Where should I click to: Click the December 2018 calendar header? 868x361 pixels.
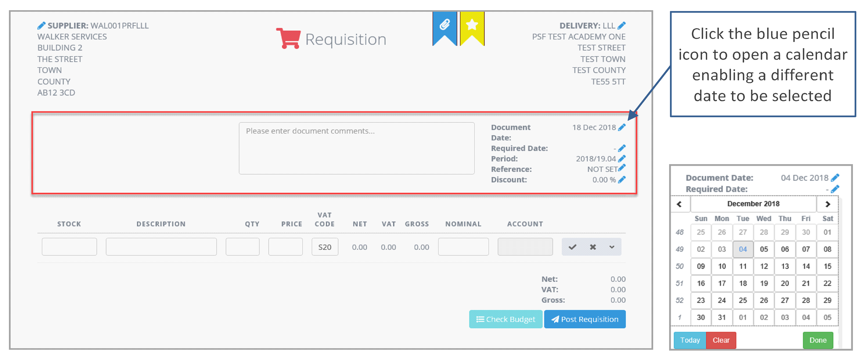tap(753, 204)
